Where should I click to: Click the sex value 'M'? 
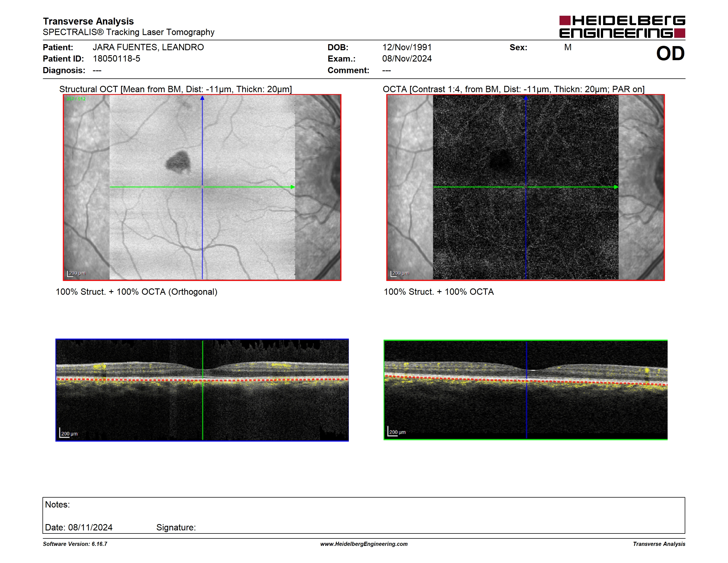[568, 47]
